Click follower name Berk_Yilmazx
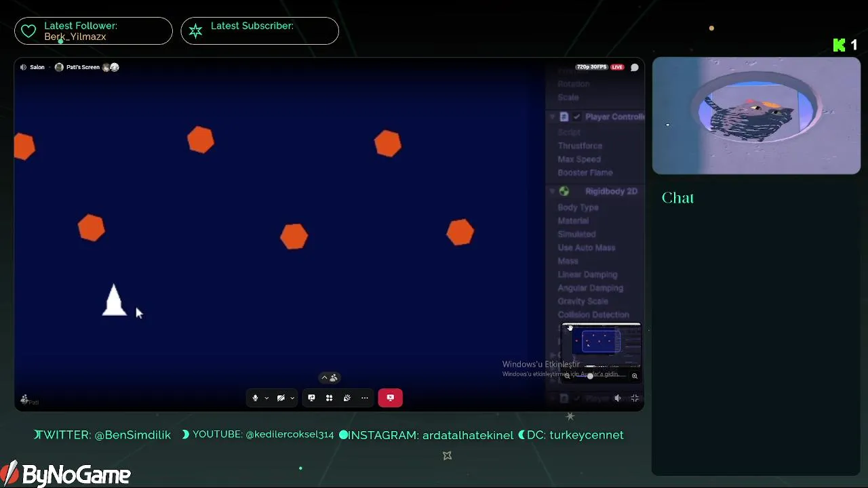Screen dimensions: 868x488 coord(75,37)
